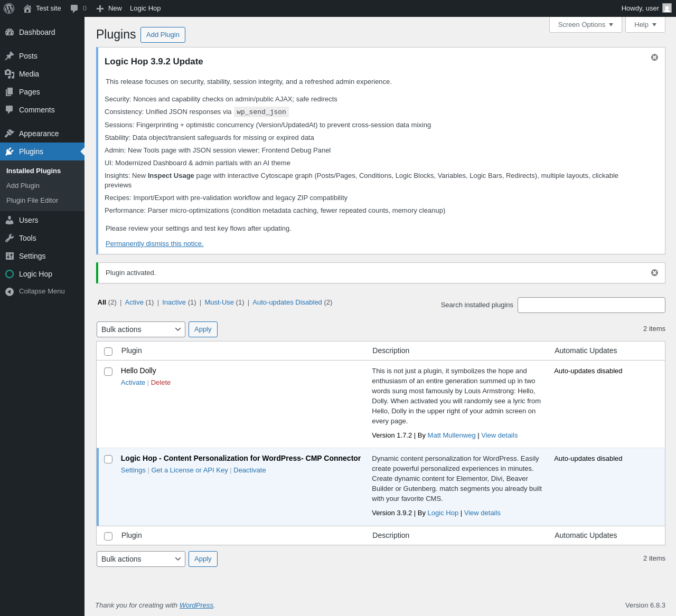Open Installed Plugins submenu item
The width and height of the screenshot is (676, 616).
(x=33, y=171)
